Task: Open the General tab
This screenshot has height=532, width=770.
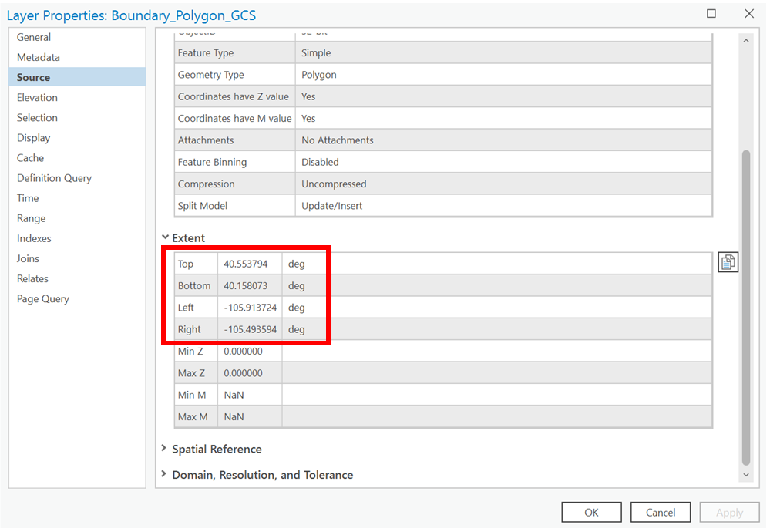Action: [x=34, y=37]
